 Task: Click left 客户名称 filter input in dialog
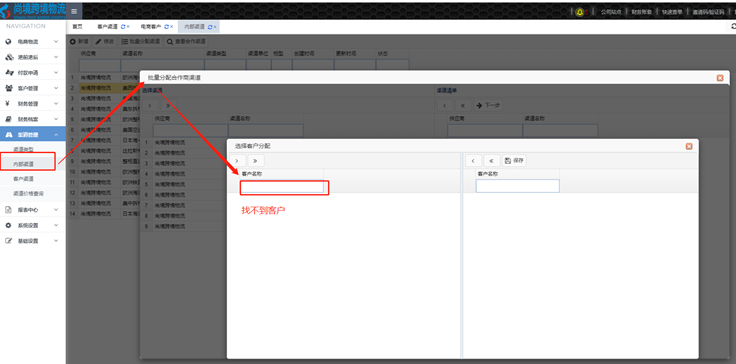click(x=282, y=186)
